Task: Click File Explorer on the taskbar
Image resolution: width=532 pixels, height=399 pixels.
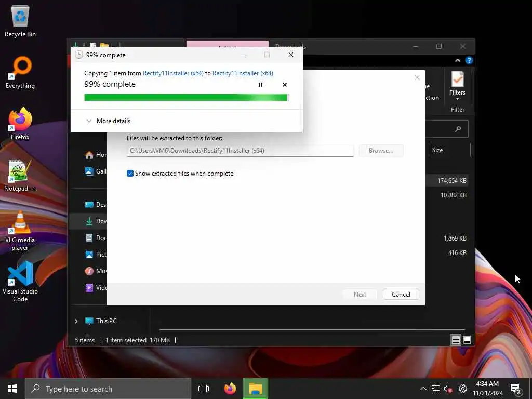Action: [x=256, y=389]
